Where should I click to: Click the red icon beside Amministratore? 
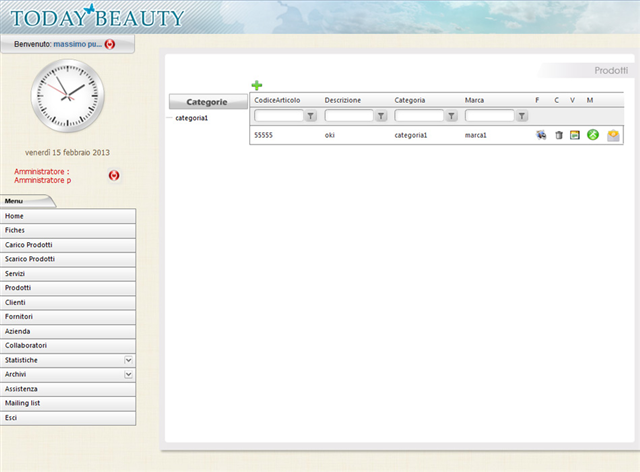tap(114, 176)
